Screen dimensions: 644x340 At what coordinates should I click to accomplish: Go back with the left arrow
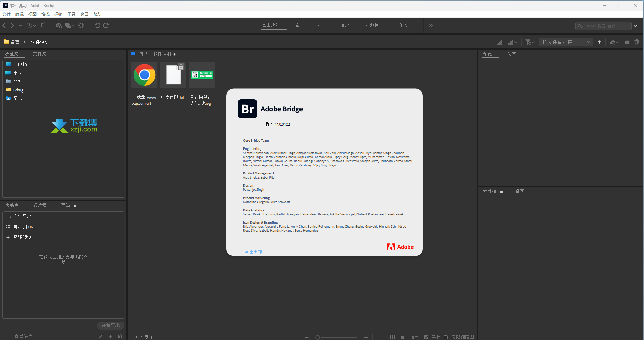pyautogui.click(x=4, y=25)
